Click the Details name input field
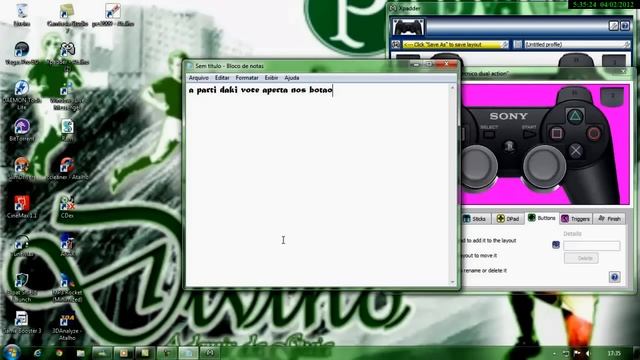The width and height of the screenshot is (640, 360). point(591,245)
